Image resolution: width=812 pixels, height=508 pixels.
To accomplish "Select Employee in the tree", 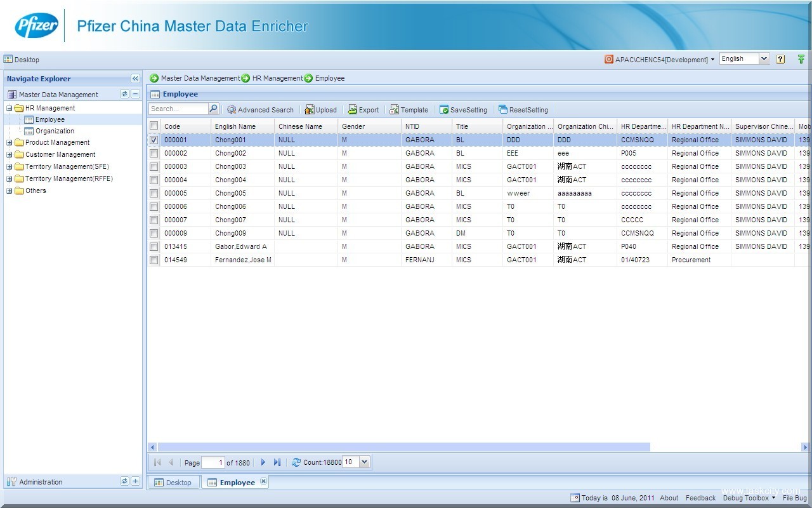I will [49, 119].
